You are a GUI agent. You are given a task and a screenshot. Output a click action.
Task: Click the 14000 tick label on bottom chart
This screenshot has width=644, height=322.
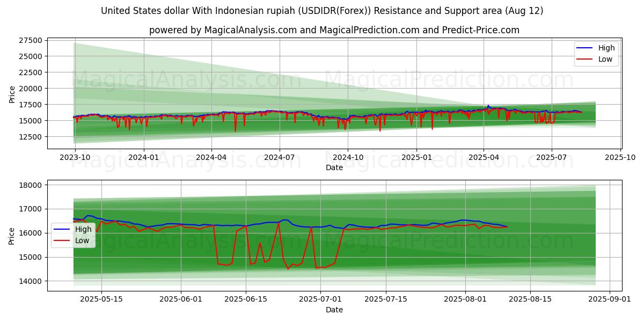coord(31,281)
